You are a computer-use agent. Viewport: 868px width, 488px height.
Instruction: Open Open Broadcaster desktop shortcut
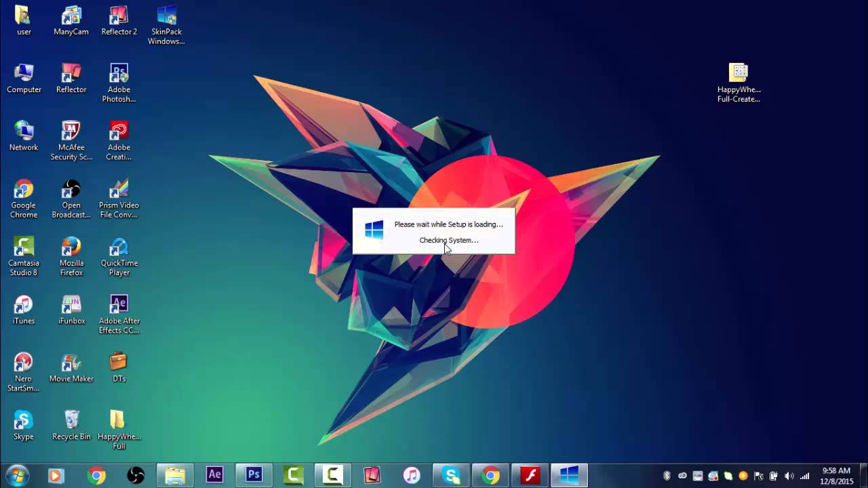tap(71, 199)
